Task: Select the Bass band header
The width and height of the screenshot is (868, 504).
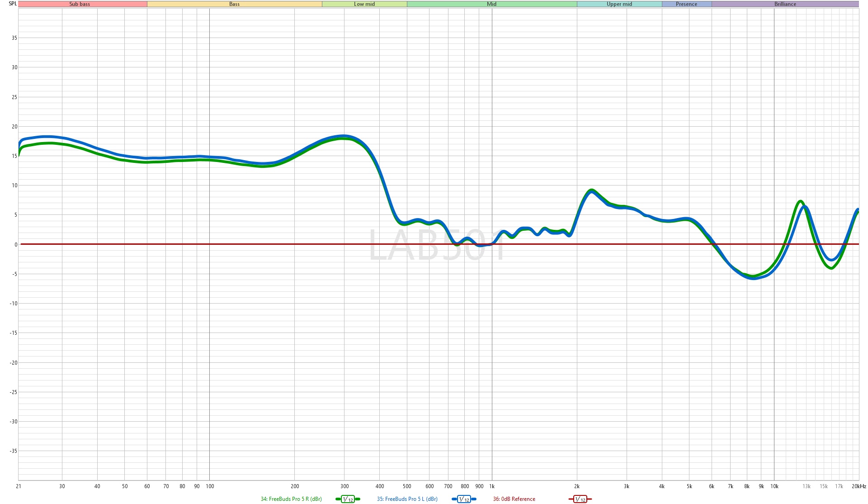Action: point(234,4)
